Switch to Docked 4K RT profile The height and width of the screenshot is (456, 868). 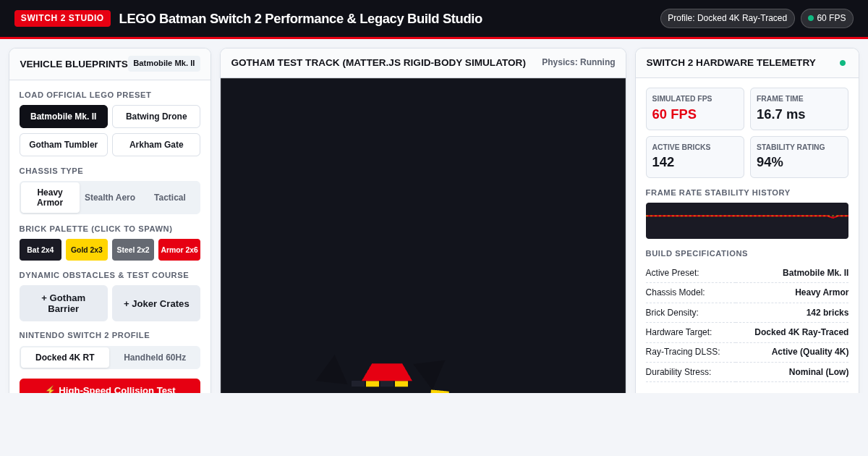point(65,358)
